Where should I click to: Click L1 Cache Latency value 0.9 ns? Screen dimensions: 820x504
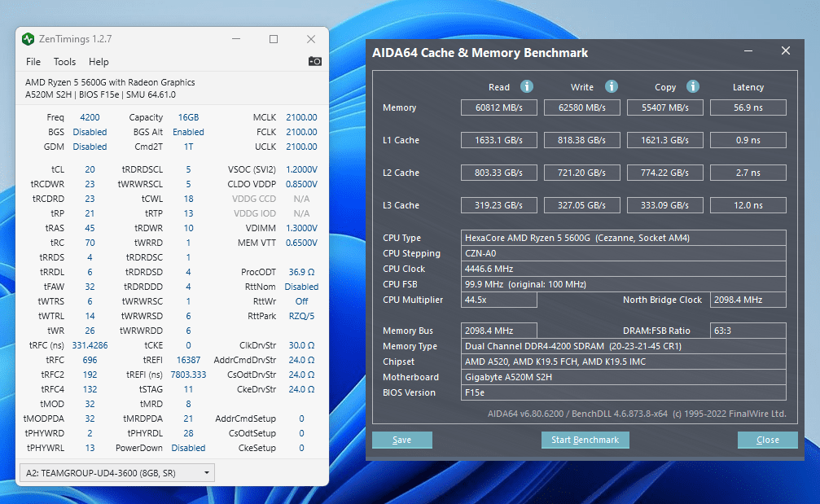coord(748,140)
